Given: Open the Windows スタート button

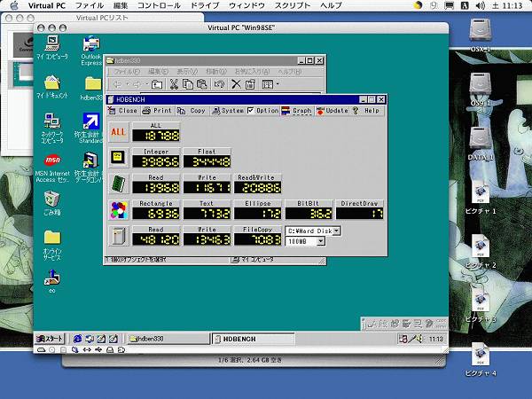Looking at the screenshot, I should coord(50,339).
